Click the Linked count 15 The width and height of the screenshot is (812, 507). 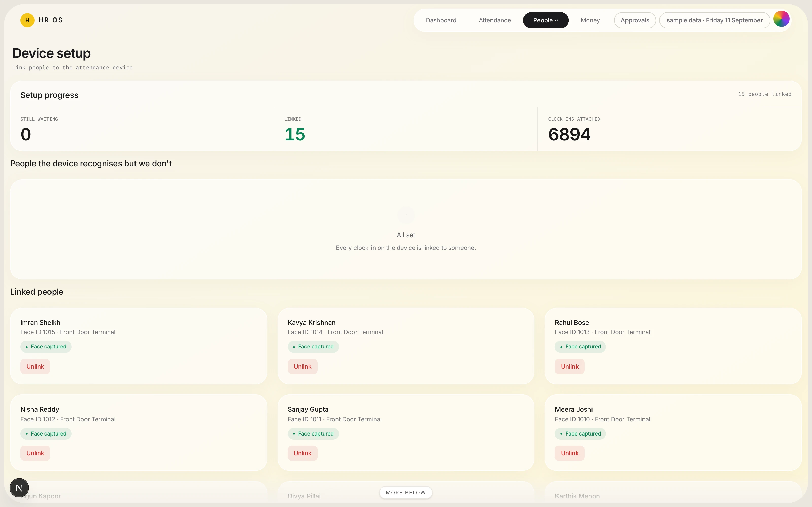point(295,134)
